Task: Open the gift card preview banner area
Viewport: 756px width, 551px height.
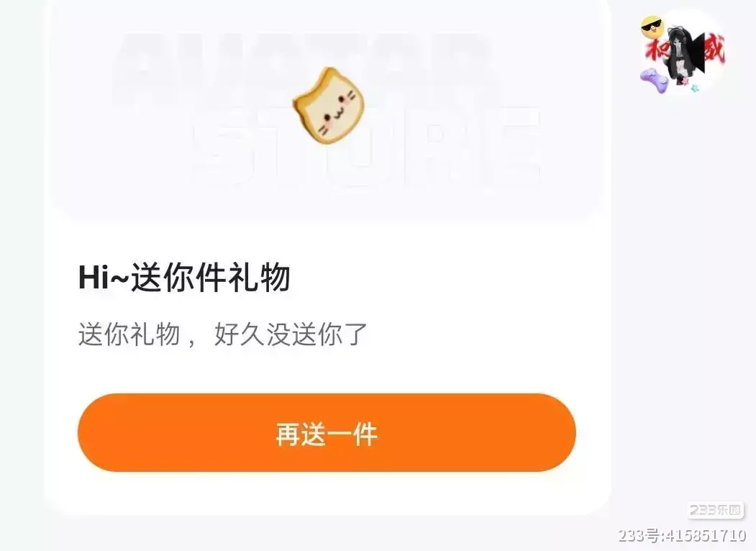Action: [327, 109]
